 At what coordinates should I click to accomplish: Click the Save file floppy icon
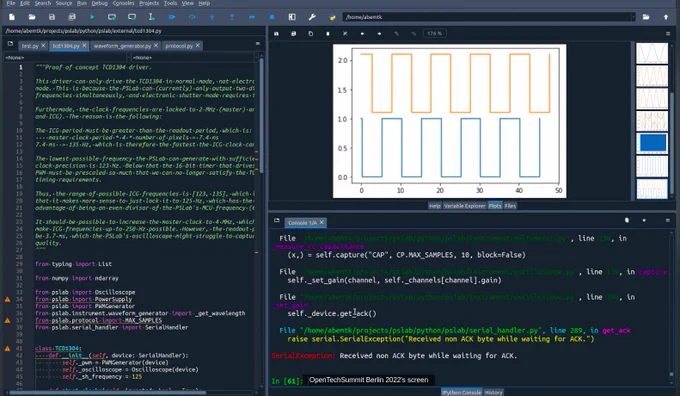(x=52, y=17)
